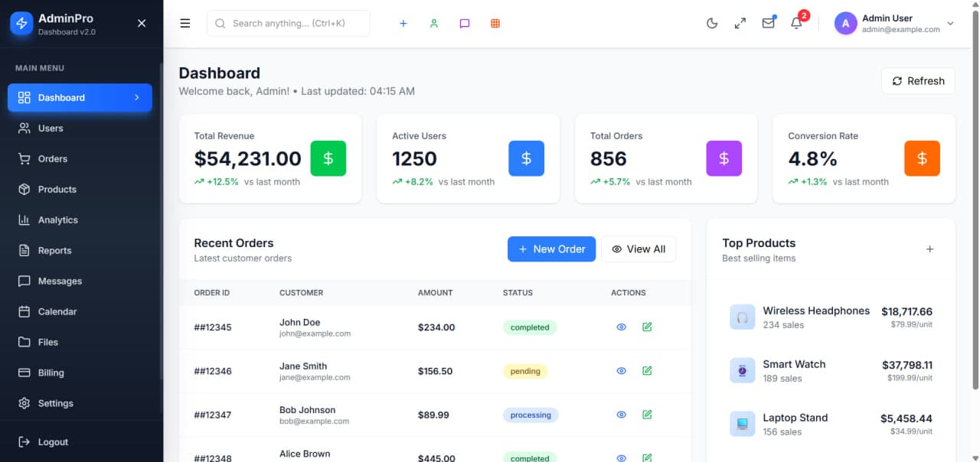
Task: Click the email jane@example.com
Action: coord(315,377)
